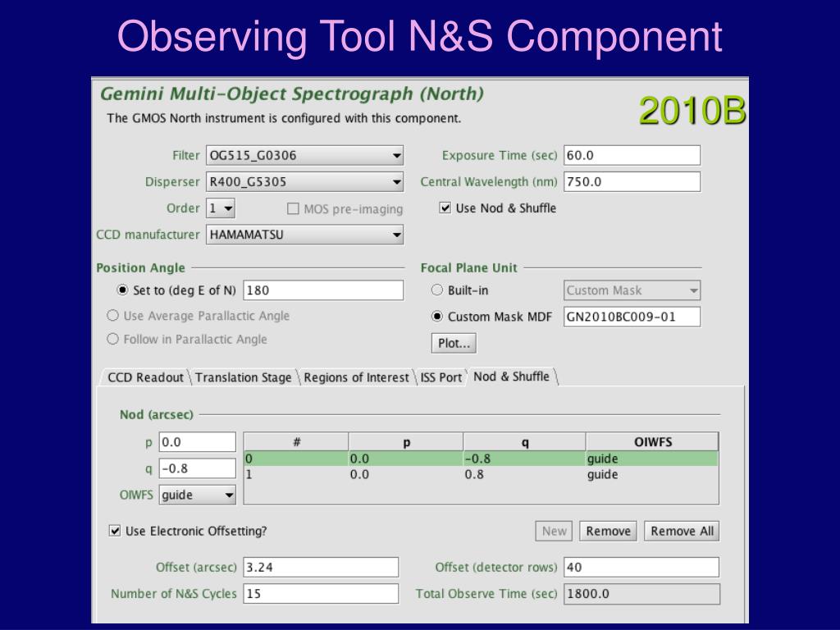
Task: Click the p column header
Action: [x=406, y=442]
